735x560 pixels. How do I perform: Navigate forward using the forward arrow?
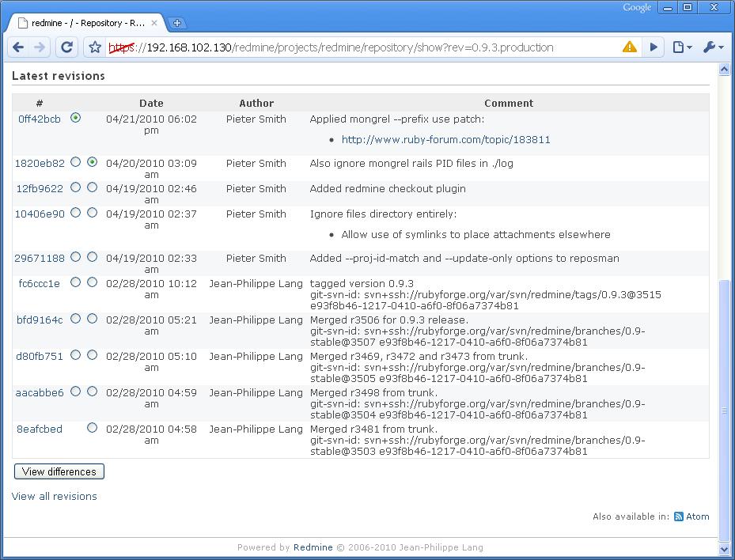[x=41, y=47]
